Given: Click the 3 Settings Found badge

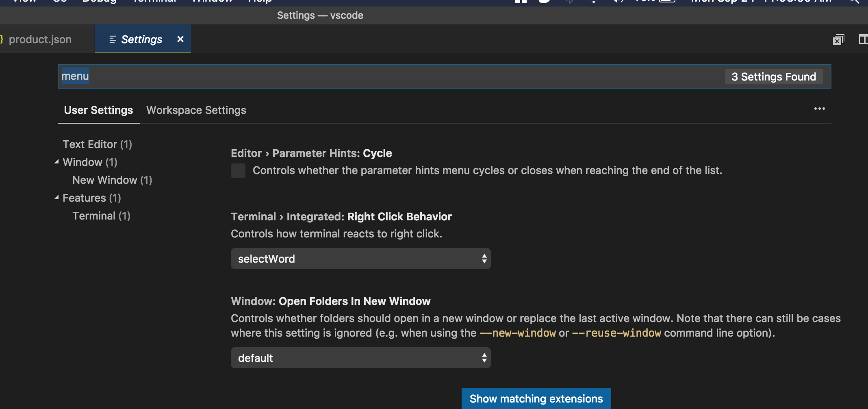Looking at the screenshot, I should [x=774, y=76].
